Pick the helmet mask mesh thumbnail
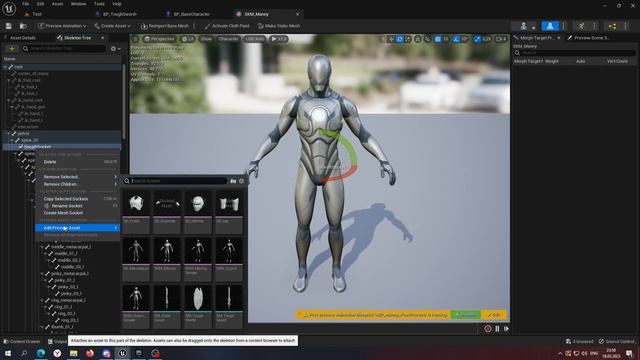This screenshot has height=360, width=640. [x=198, y=202]
